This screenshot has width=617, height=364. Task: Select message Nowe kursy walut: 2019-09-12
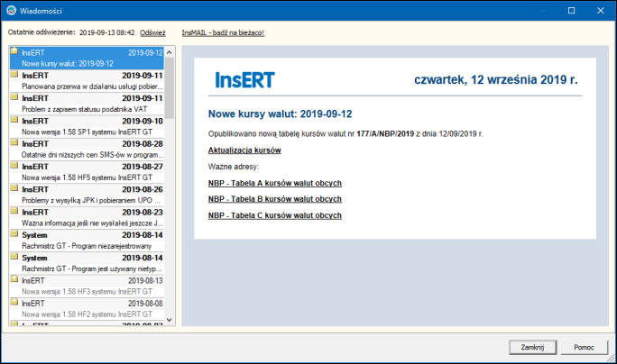(87, 58)
